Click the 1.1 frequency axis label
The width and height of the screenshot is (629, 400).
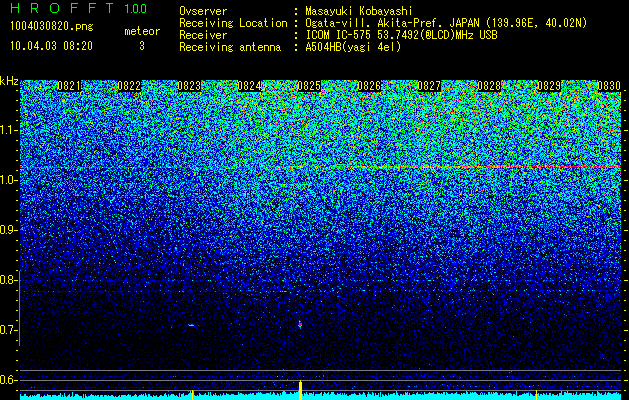[8, 130]
